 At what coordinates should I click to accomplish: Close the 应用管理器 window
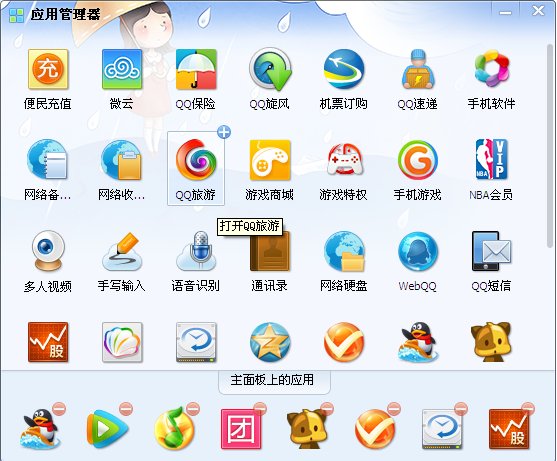[x=538, y=11]
